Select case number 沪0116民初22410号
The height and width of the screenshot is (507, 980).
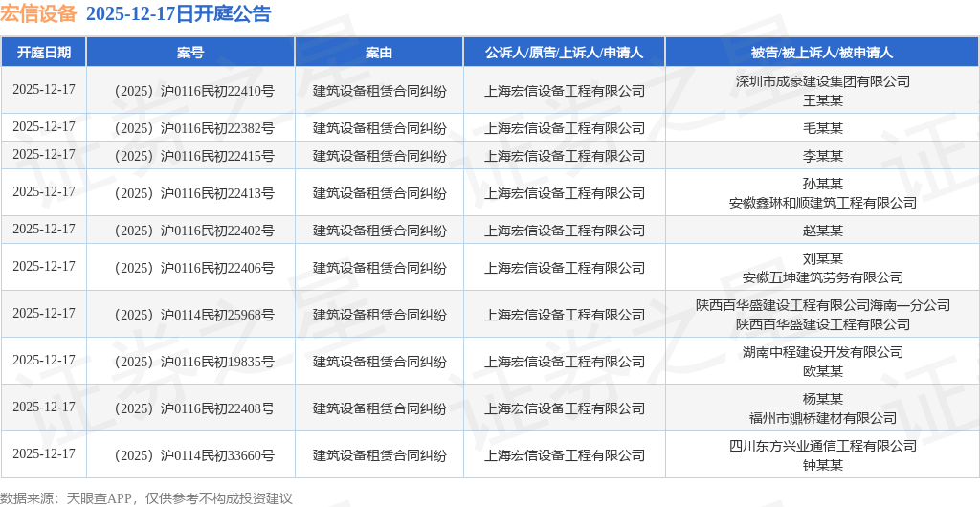coord(217,91)
